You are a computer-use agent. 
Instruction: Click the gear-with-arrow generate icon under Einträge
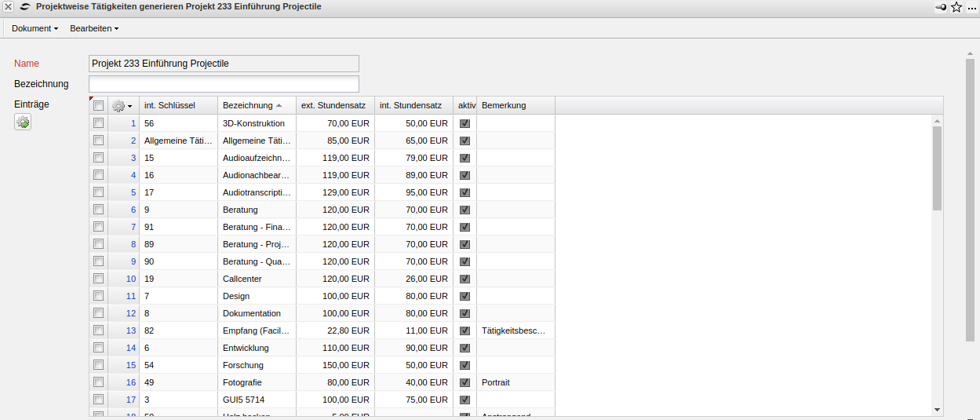tap(23, 122)
